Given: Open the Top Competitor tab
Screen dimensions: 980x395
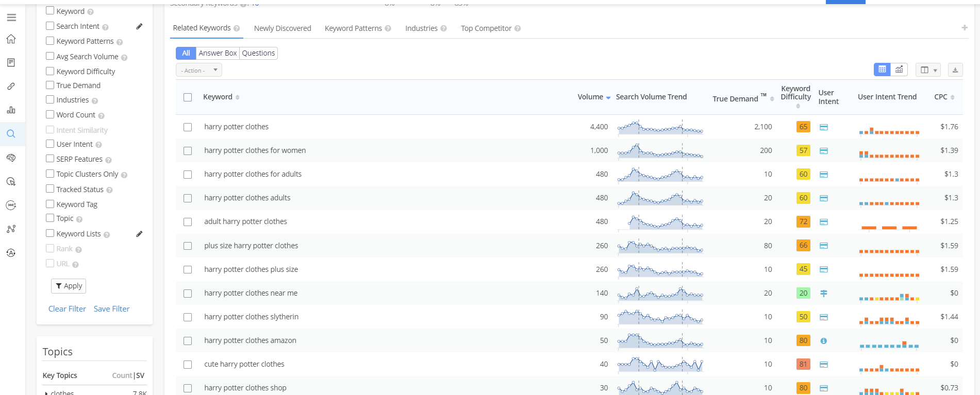Looking at the screenshot, I should point(486,28).
